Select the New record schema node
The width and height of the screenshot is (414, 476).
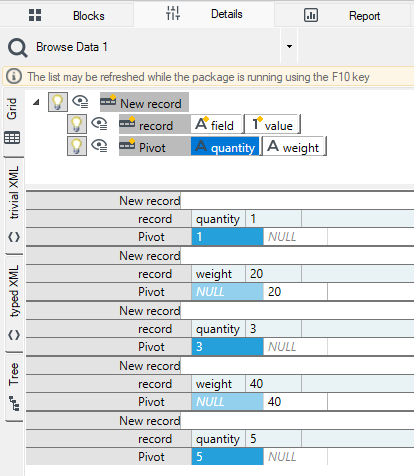[x=144, y=102]
